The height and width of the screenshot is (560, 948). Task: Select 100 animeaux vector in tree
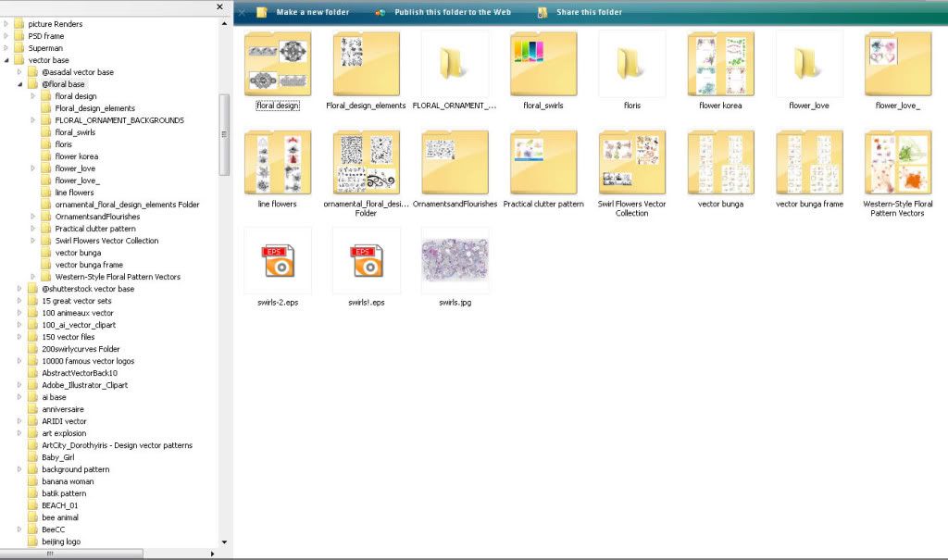pyautogui.click(x=78, y=313)
